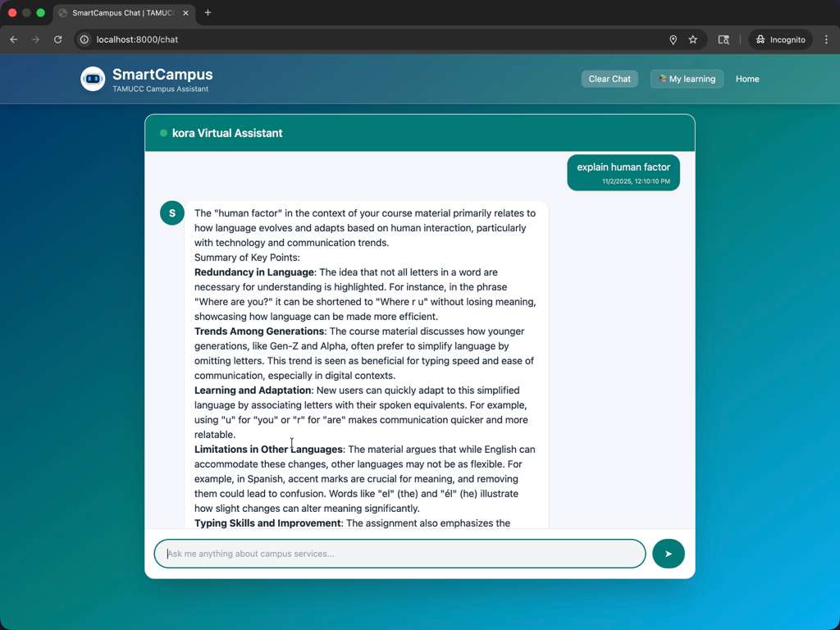Viewport: 840px width, 630px height.
Task: Open the My learning page
Action: (687, 79)
